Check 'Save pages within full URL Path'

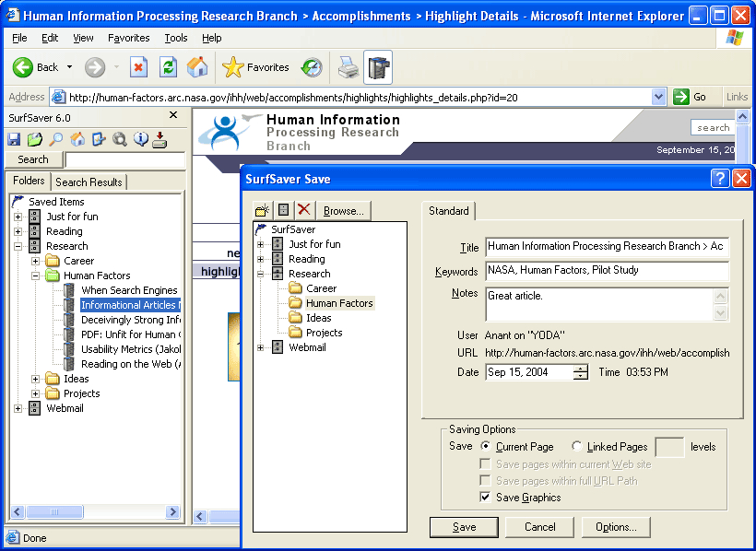coord(486,481)
